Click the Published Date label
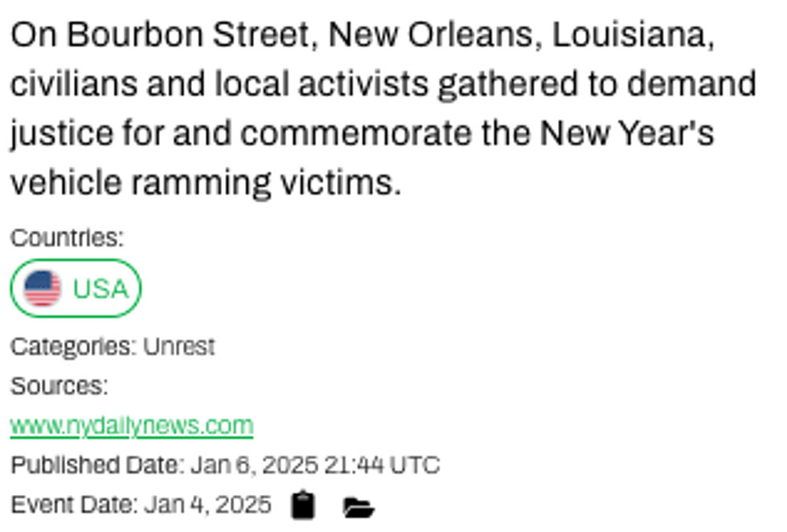The height and width of the screenshot is (532, 787). coord(97,464)
